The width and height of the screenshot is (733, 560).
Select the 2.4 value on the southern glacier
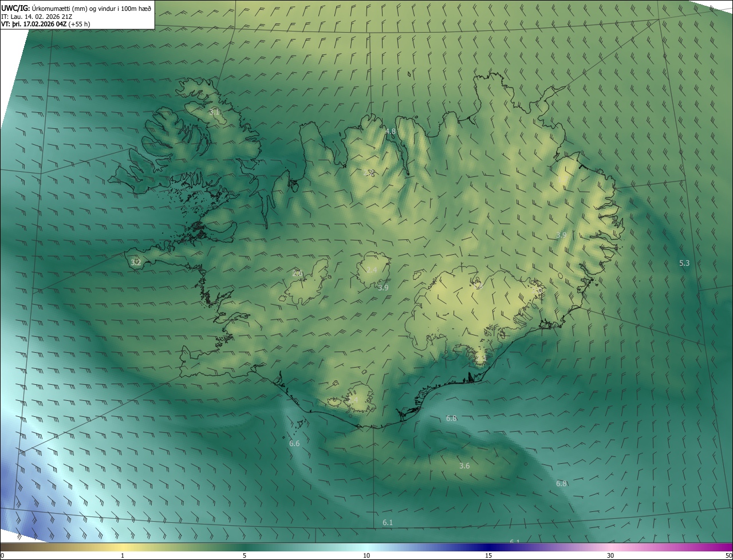pyautogui.click(x=353, y=400)
